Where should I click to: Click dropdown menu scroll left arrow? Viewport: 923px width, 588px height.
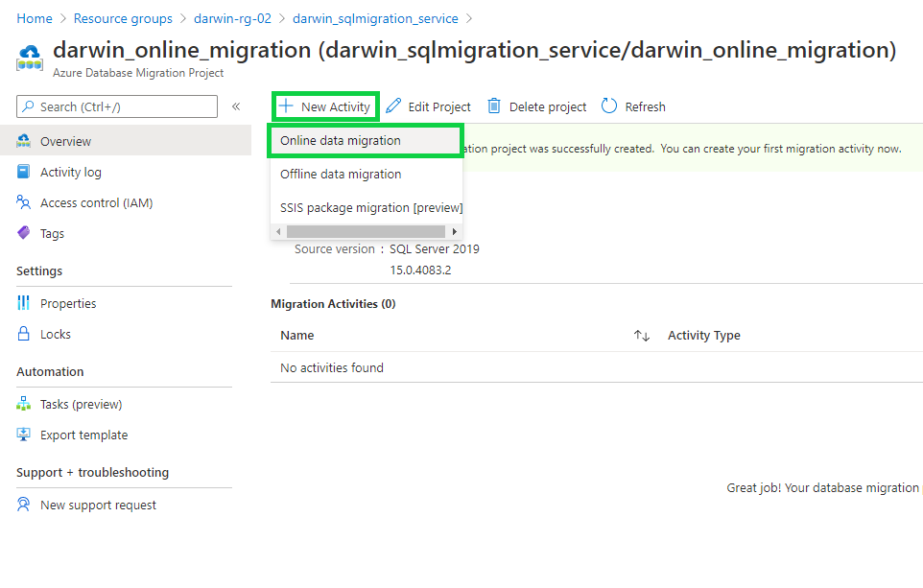click(278, 231)
